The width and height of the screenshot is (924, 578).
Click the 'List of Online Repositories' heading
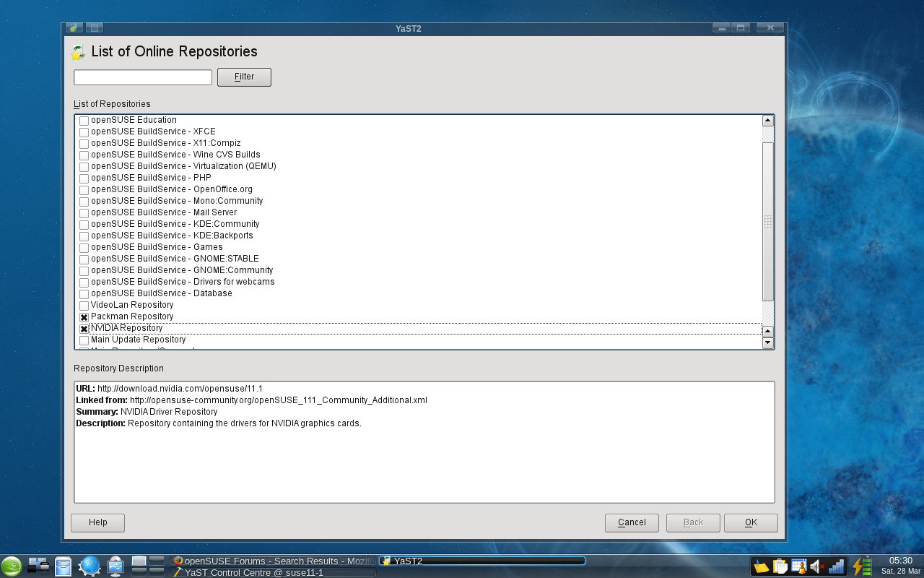[174, 52]
